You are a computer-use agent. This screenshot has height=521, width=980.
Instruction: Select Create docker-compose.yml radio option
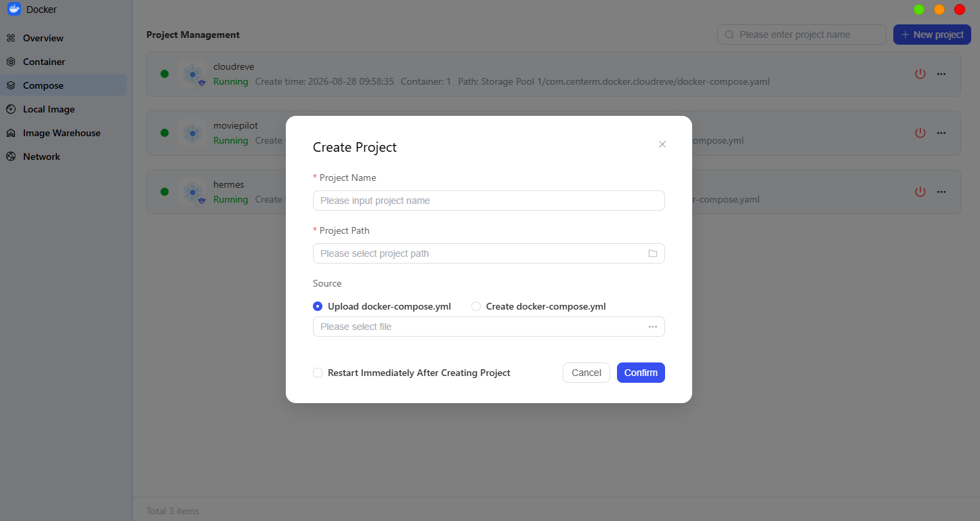tap(476, 306)
